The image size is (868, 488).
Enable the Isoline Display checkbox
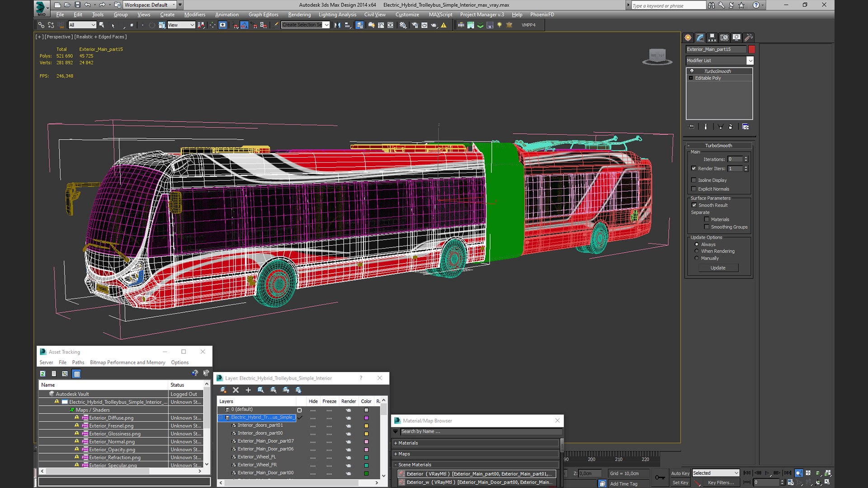(x=694, y=180)
